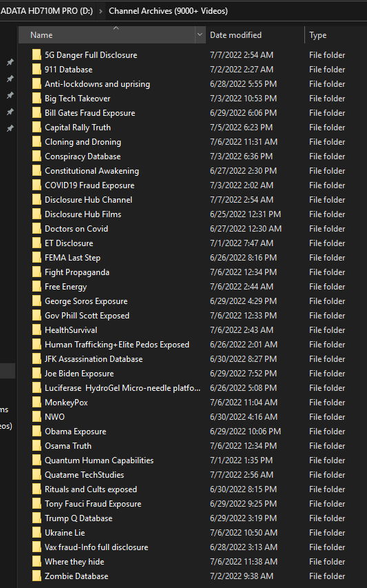Screen dimensions: 367x588
Task: Select the Quatame TechStudies folder name
Action: point(84,475)
